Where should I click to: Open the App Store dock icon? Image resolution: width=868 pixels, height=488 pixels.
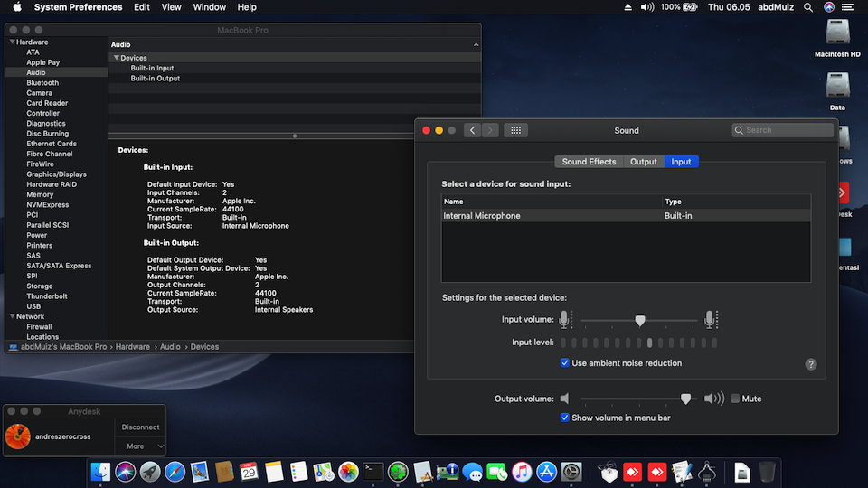(546, 471)
